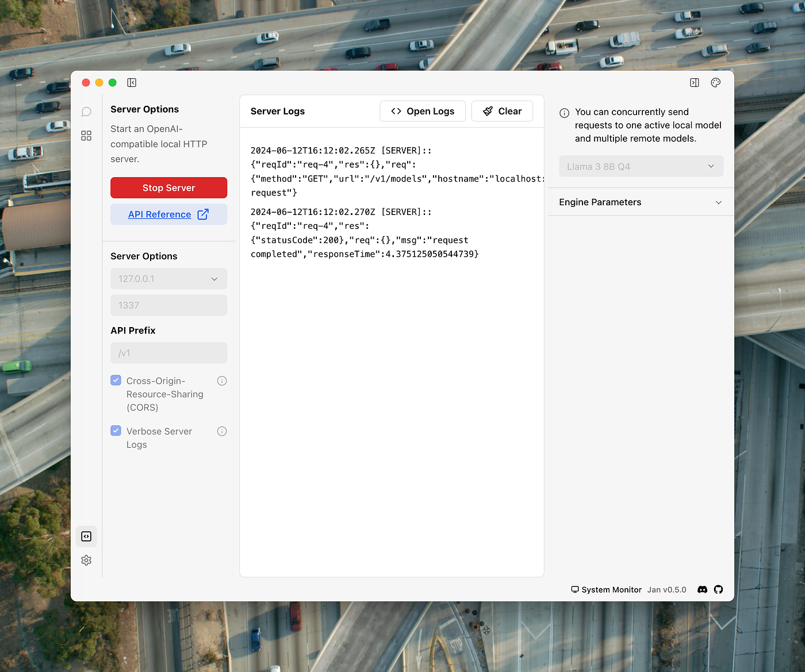Click the log entry timestamped 16:12:02.265Z
Screen dimensions: 805x672
click(x=397, y=172)
